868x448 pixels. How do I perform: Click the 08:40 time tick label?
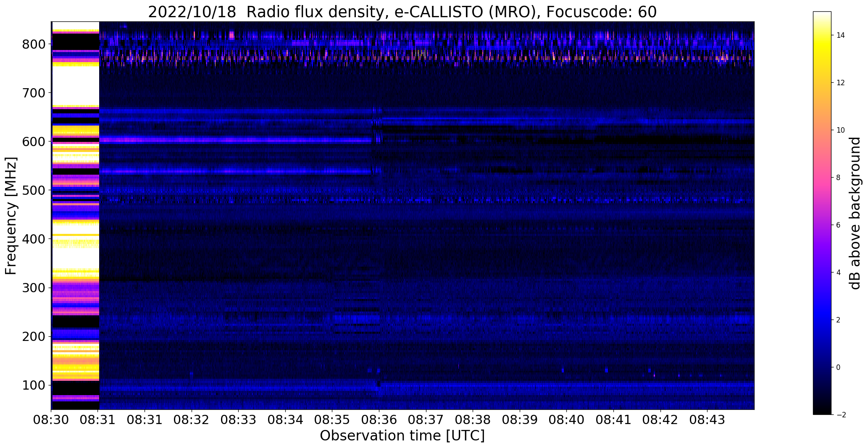click(567, 420)
